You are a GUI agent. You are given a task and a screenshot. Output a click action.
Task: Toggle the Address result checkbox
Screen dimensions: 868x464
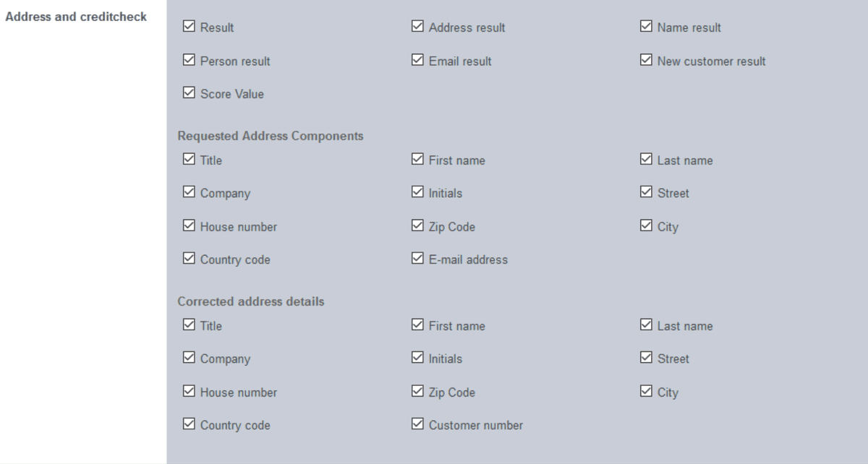[x=417, y=27]
